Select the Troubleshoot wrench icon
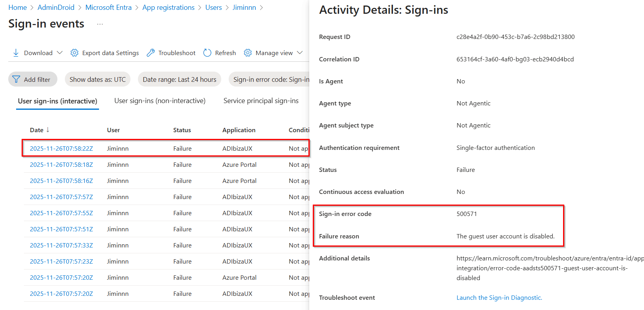The image size is (644, 310). click(x=151, y=52)
